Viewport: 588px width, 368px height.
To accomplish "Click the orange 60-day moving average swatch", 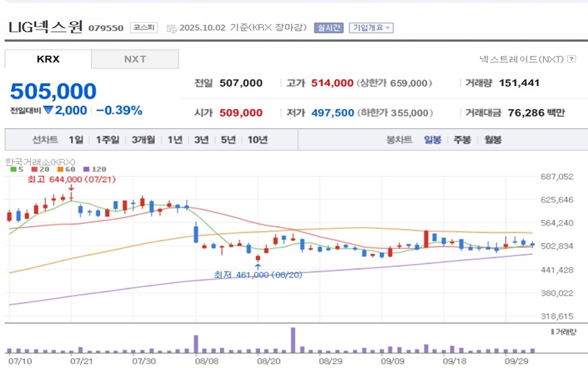I will (60, 169).
